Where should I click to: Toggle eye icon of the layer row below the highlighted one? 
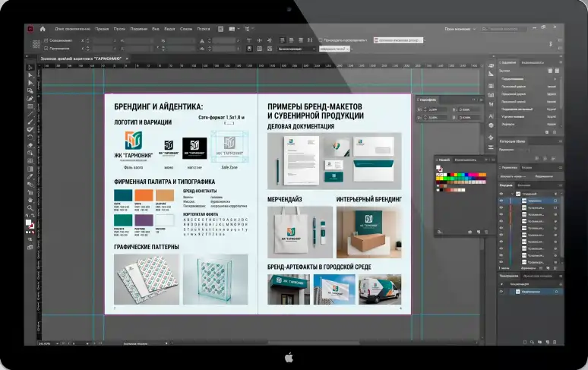pos(501,207)
